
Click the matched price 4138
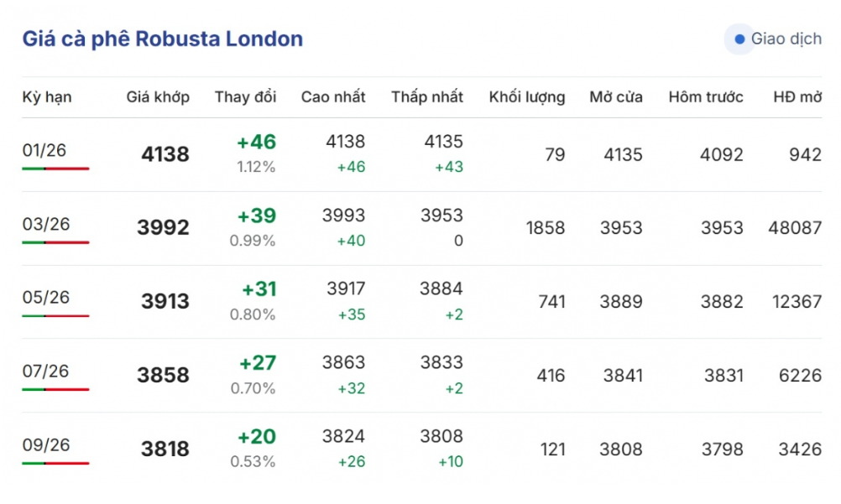coord(165,154)
